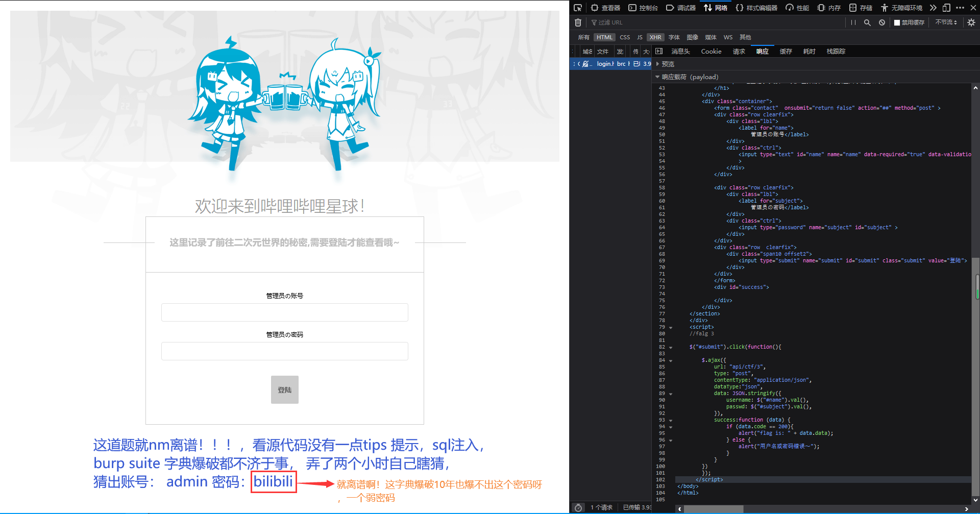Open the 消息头 (Headers) tab

click(680, 52)
